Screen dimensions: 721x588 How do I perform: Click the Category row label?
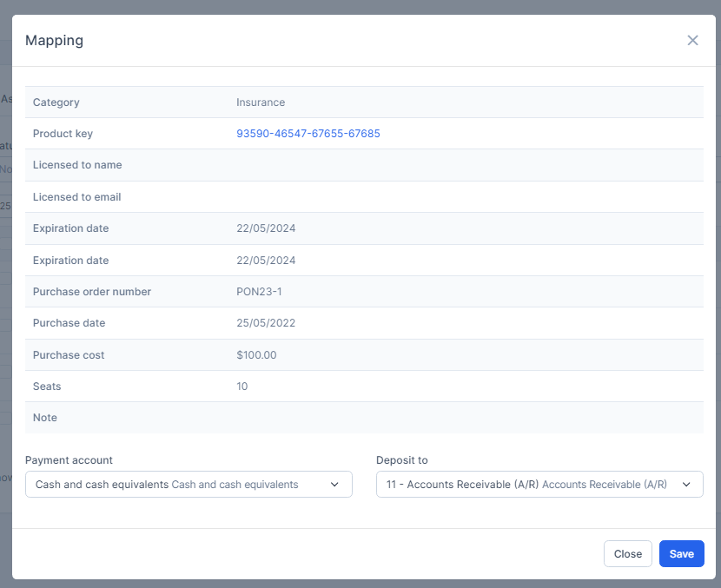click(56, 102)
